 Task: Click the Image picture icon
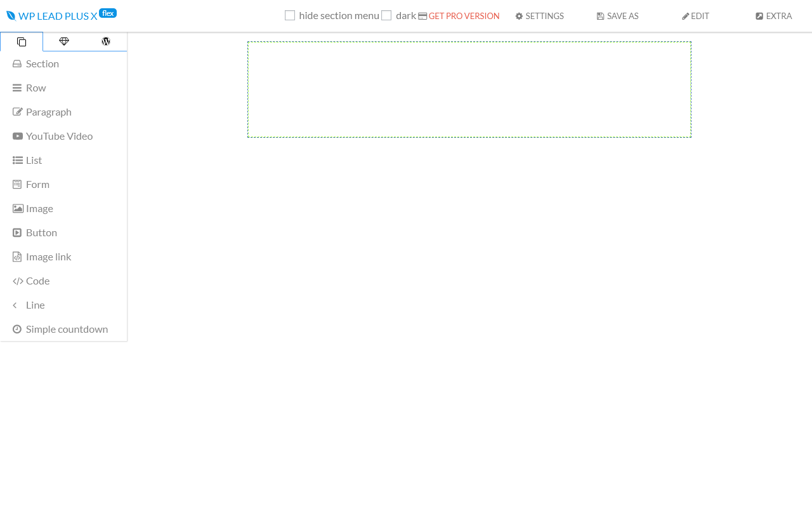(x=18, y=208)
